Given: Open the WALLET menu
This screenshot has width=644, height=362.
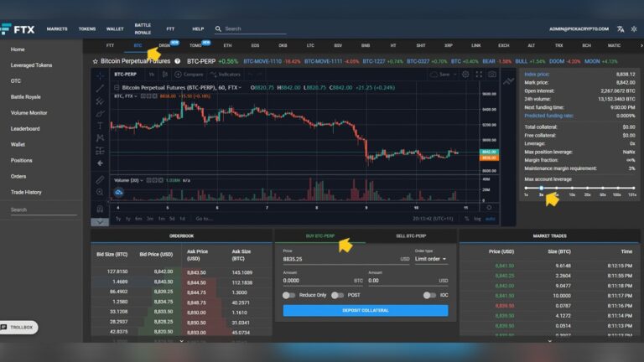Looking at the screenshot, I should click(115, 28).
